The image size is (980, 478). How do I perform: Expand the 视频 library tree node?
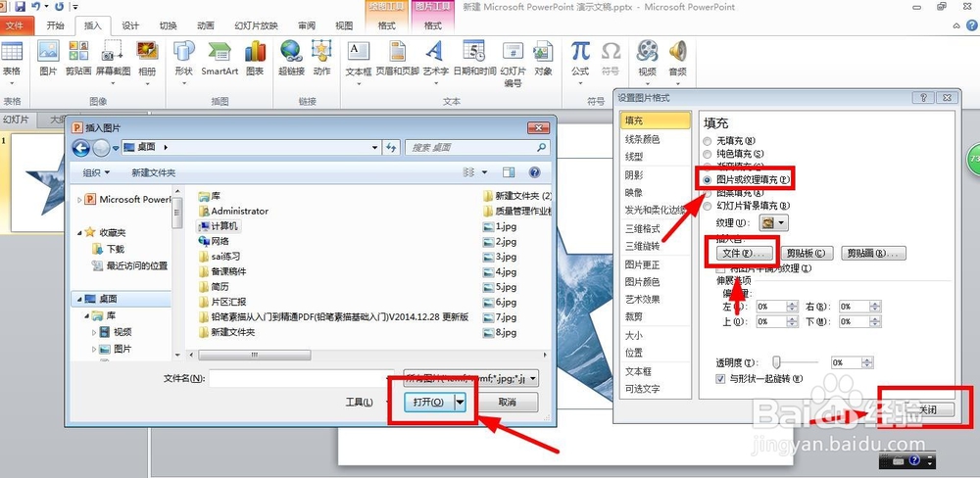click(94, 332)
